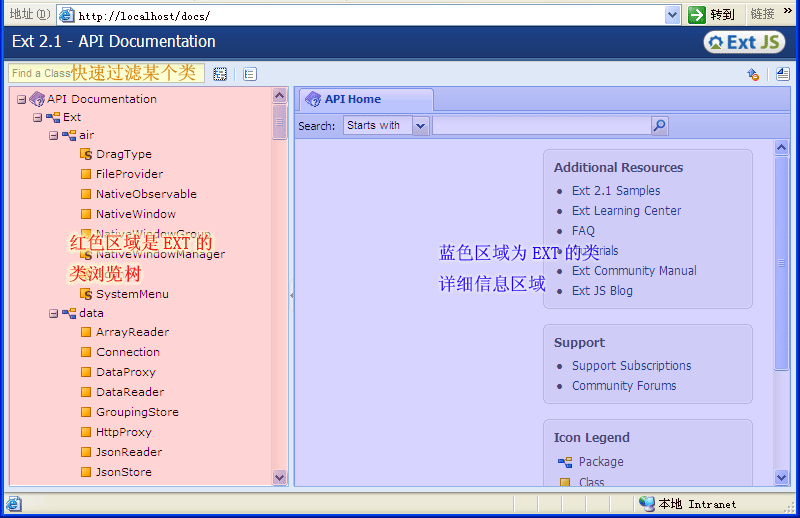Click the HttpProxy class icon
Viewport: 800px width, 518px height.
[86, 432]
